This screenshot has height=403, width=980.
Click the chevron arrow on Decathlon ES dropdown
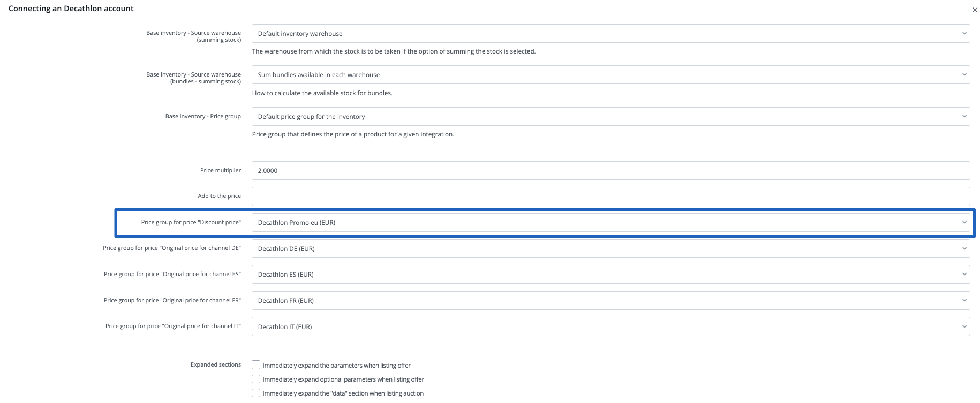click(964, 275)
